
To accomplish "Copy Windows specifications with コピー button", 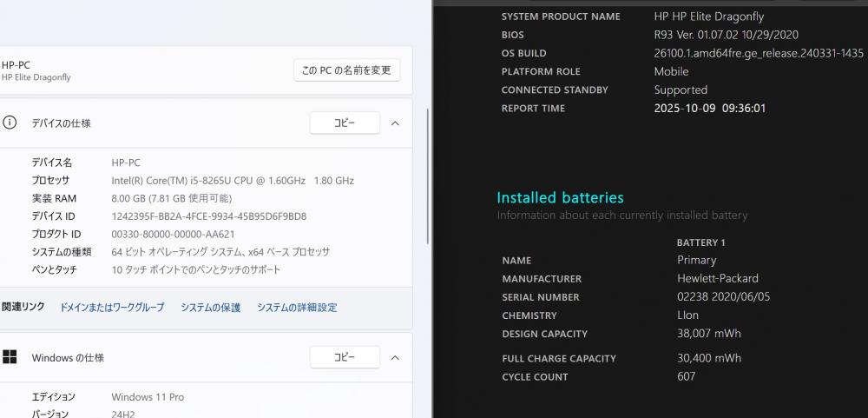I will tap(345, 357).
